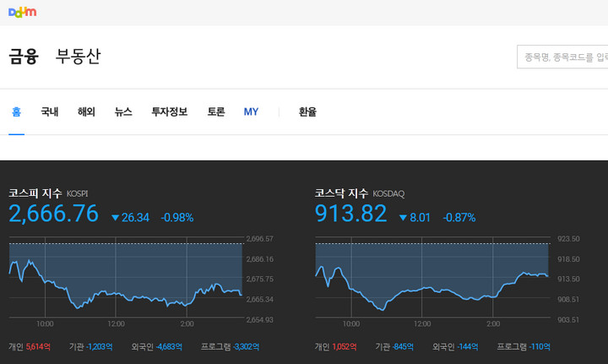Open the 코스닥 지수 title

341,193
